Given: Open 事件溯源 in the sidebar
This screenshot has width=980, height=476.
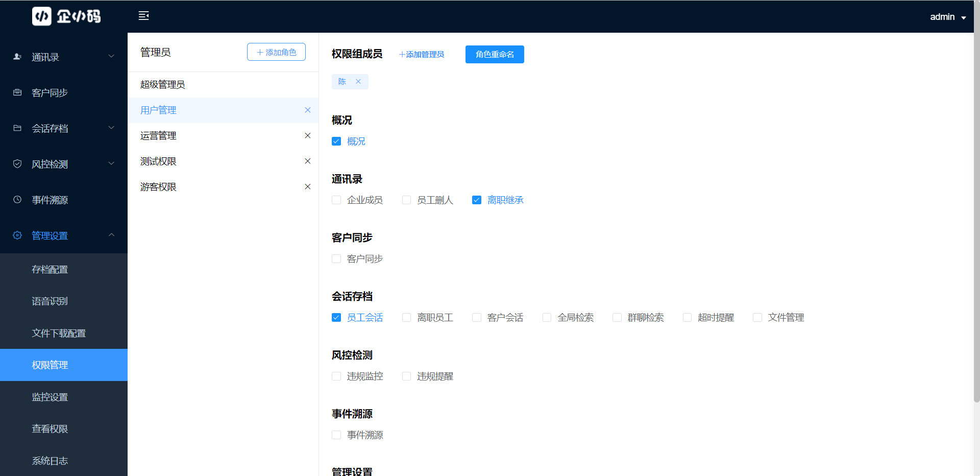Looking at the screenshot, I should click(x=64, y=200).
